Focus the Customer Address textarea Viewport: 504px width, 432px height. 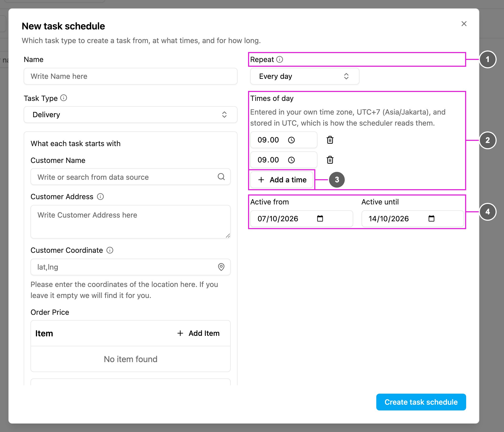click(131, 222)
